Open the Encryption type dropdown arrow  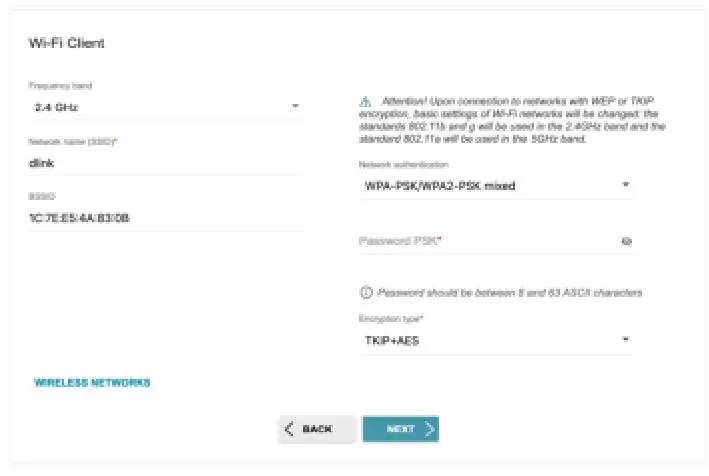[x=626, y=340]
